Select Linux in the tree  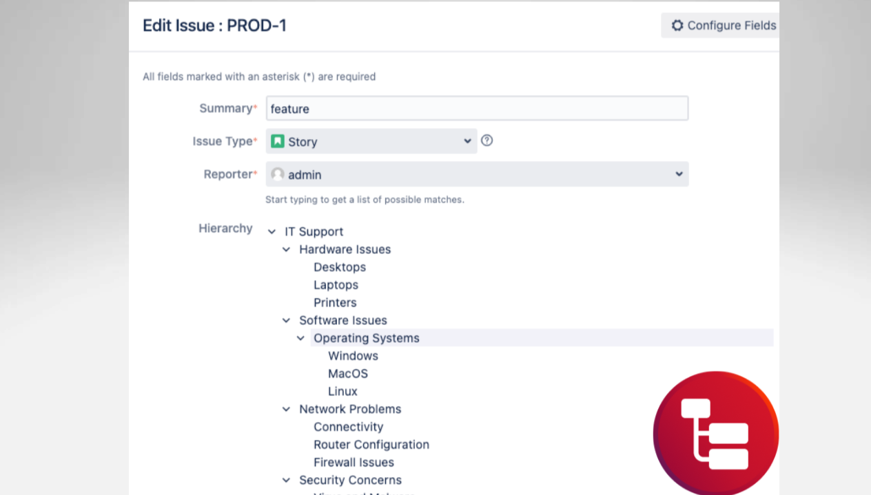click(343, 392)
